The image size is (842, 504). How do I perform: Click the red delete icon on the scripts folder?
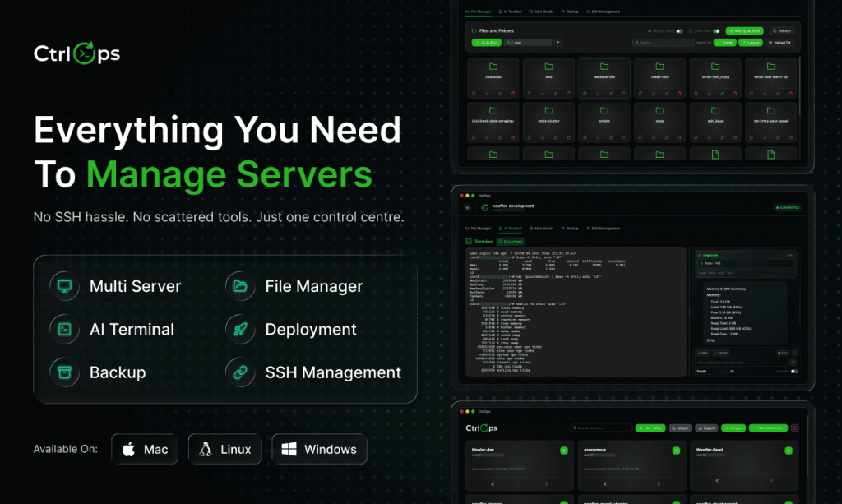coord(624,137)
